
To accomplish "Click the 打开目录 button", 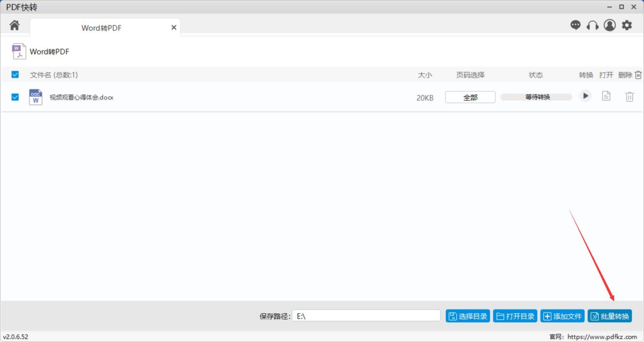I will tap(515, 316).
